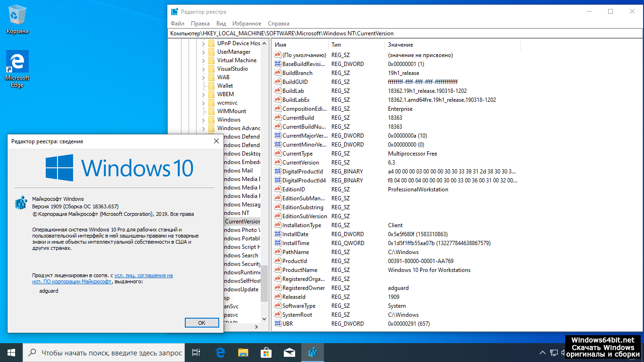Expand the UserManager tree node
Viewport: 644px width, 362px height.
(x=204, y=52)
